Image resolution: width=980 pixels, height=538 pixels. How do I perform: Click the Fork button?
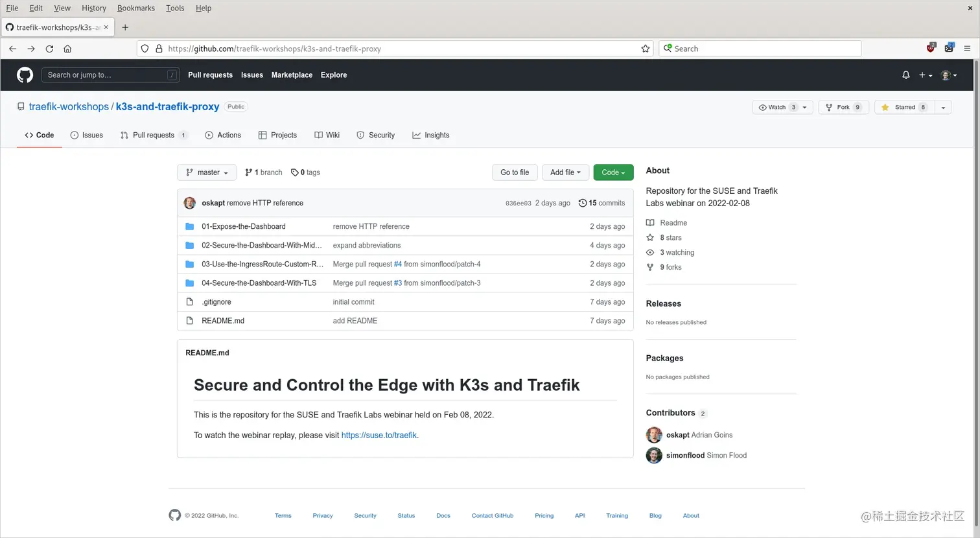pyautogui.click(x=843, y=108)
